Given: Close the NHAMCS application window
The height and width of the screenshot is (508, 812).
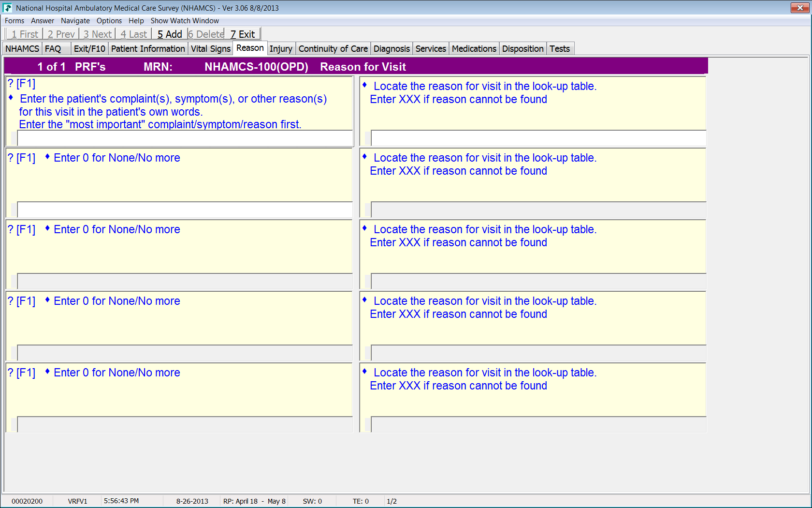Looking at the screenshot, I should click(800, 8).
